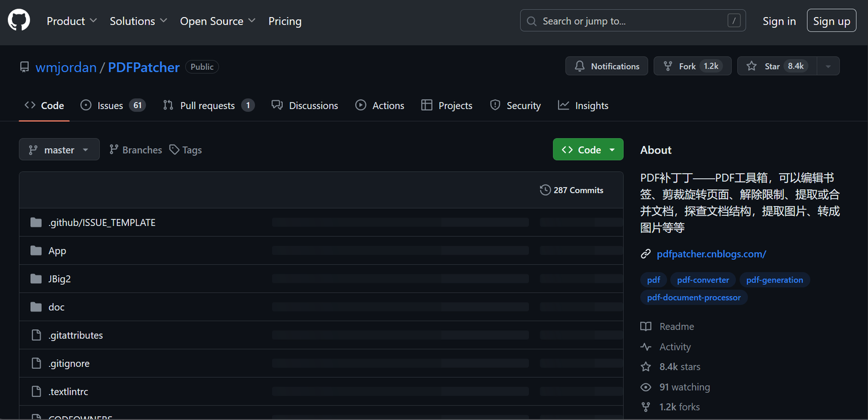Open the star lists dropdown arrow
868x420 pixels.
pyautogui.click(x=828, y=66)
